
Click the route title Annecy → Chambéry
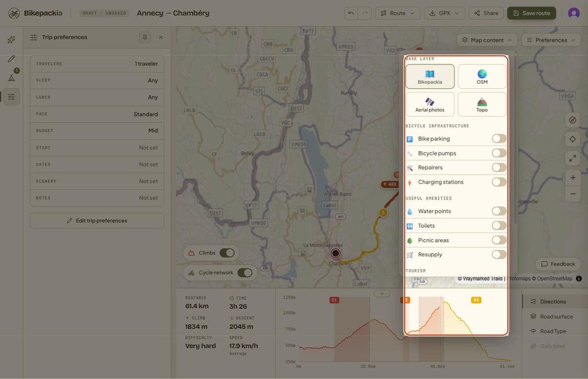pos(173,13)
